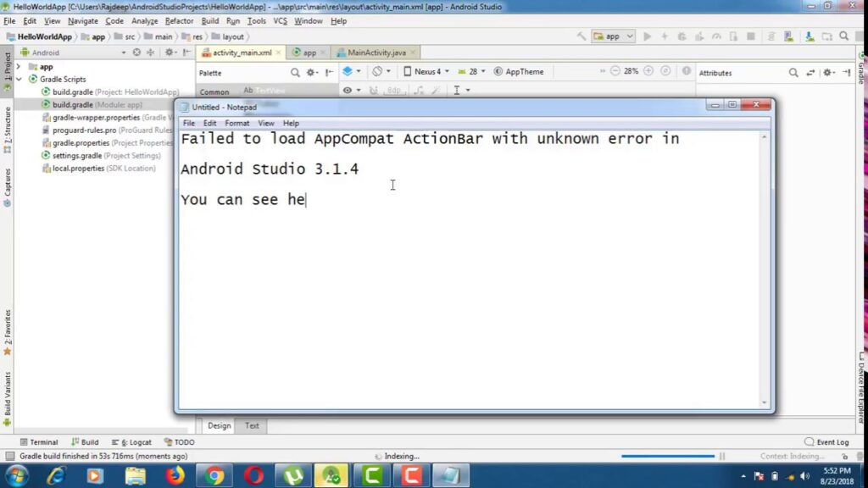Image resolution: width=868 pixels, height=488 pixels.
Task: Open API version 28 dropdown
Action: (x=471, y=71)
